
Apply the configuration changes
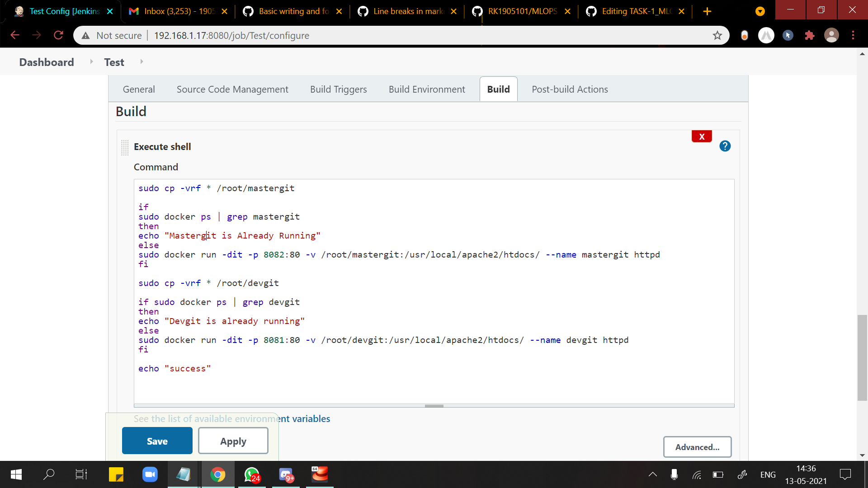233,441
